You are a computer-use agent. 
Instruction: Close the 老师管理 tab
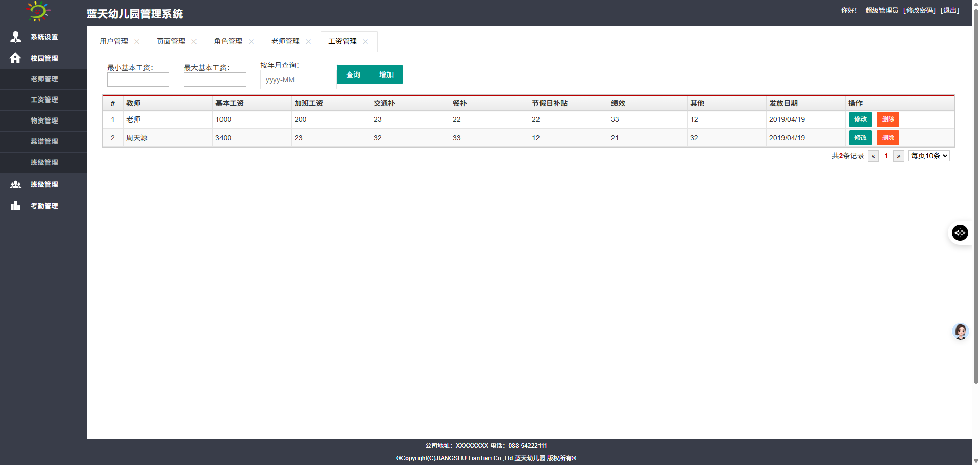(x=308, y=42)
